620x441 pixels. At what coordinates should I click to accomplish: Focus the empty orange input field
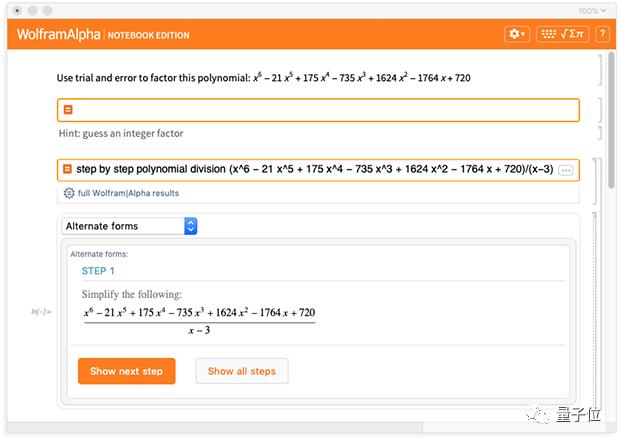pyautogui.click(x=318, y=110)
